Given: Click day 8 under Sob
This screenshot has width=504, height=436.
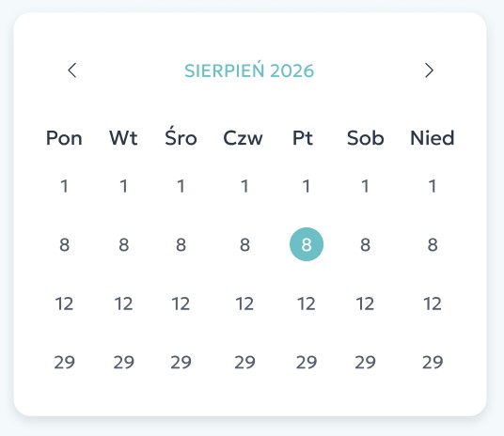Looking at the screenshot, I should pos(365,245).
